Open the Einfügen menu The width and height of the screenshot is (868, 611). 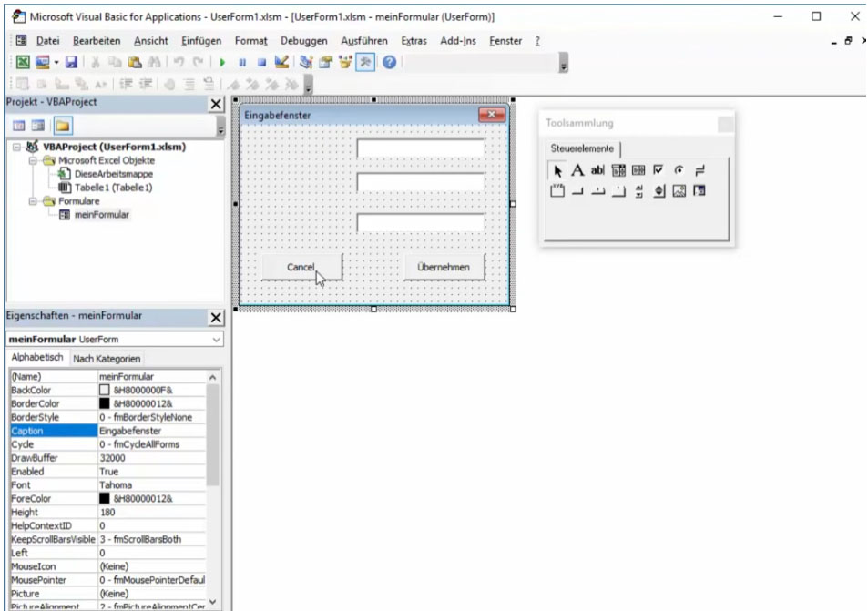coord(201,41)
